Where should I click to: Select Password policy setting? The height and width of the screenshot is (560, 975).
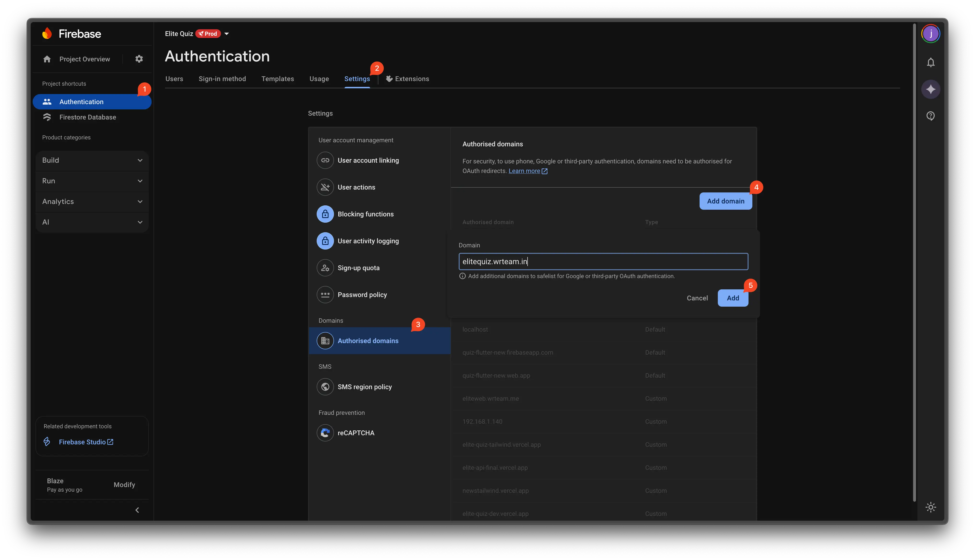pos(380,295)
